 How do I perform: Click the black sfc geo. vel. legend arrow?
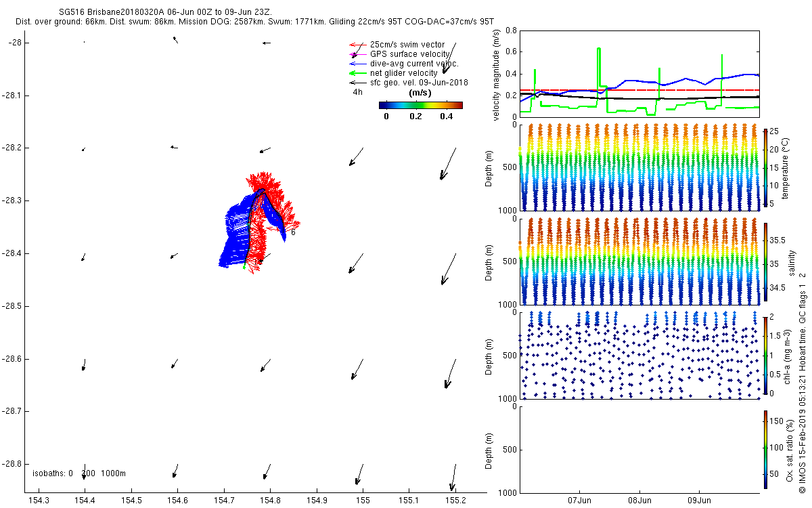[x=354, y=83]
